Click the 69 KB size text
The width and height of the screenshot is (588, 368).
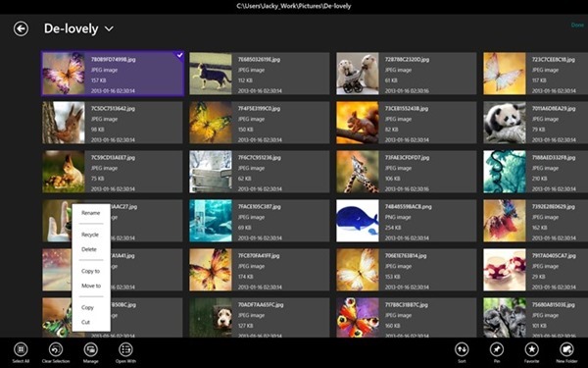[x=244, y=228]
